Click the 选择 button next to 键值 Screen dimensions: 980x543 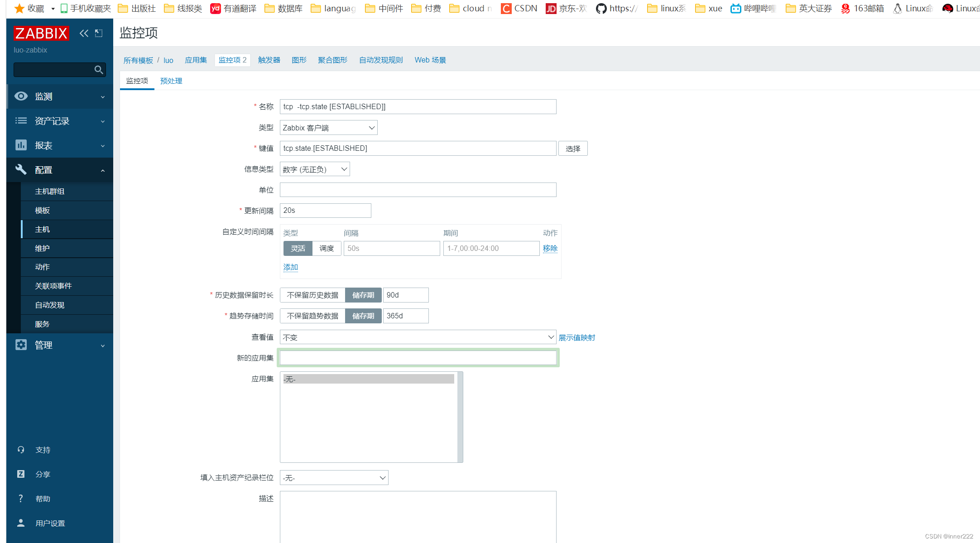click(573, 149)
